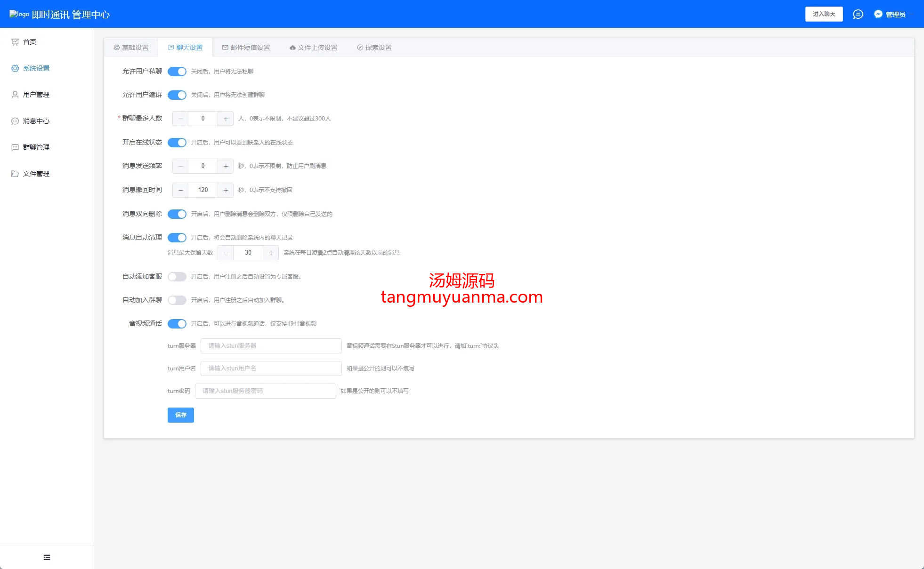Image resolution: width=924 pixels, height=569 pixels.
Task: Turn off the audio/video call toggle
Action: [x=177, y=324]
